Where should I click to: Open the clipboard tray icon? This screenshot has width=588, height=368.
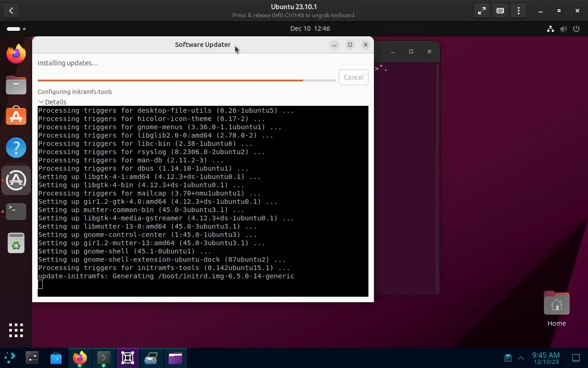[508, 358]
